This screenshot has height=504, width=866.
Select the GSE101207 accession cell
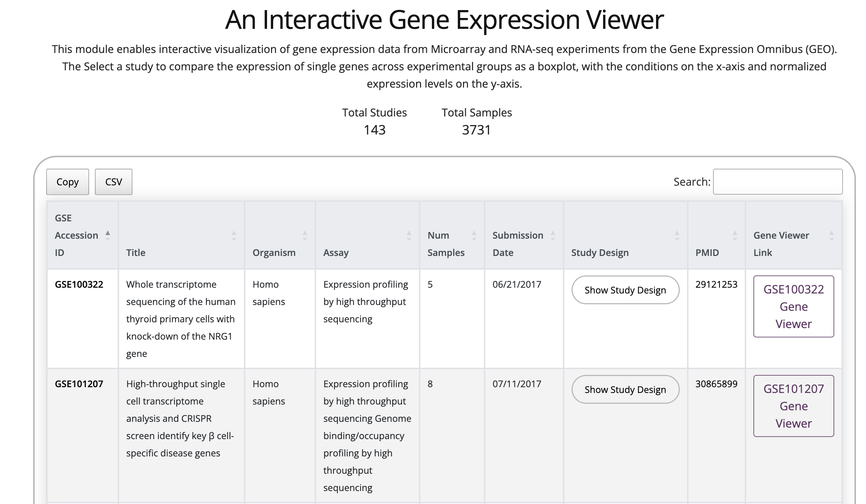coord(79,384)
